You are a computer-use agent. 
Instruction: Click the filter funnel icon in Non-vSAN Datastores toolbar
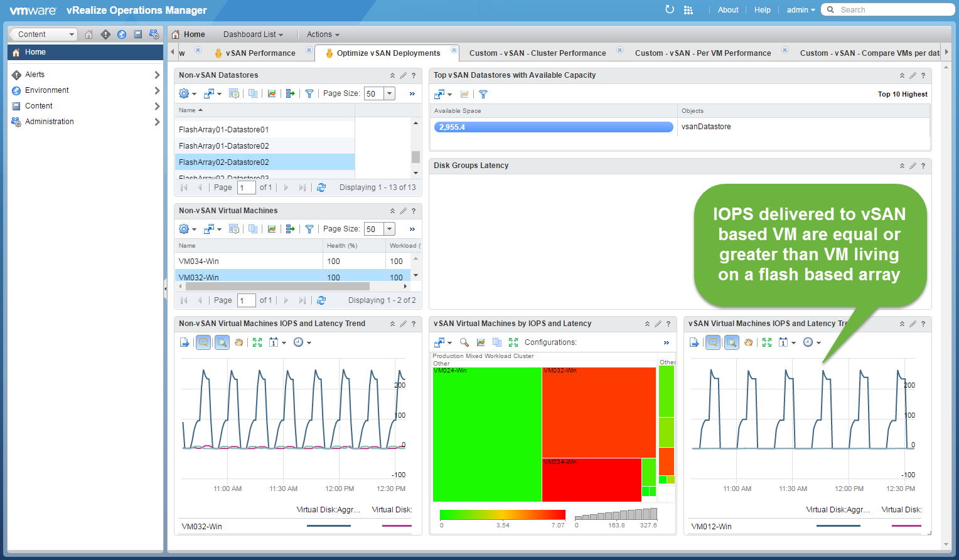309,93
